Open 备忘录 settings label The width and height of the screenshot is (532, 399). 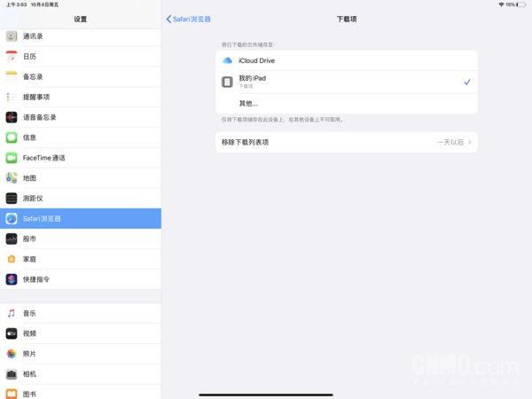(x=33, y=77)
